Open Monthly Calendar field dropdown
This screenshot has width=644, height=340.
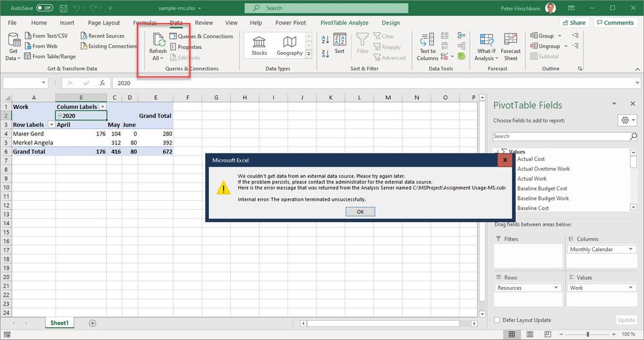click(x=630, y=249)
